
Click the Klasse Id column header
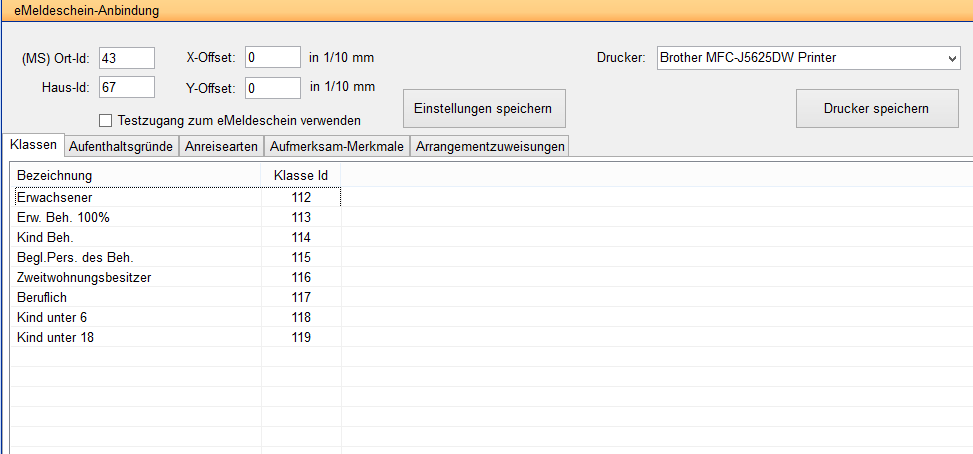pyautogui.click(x=300, y=176)
